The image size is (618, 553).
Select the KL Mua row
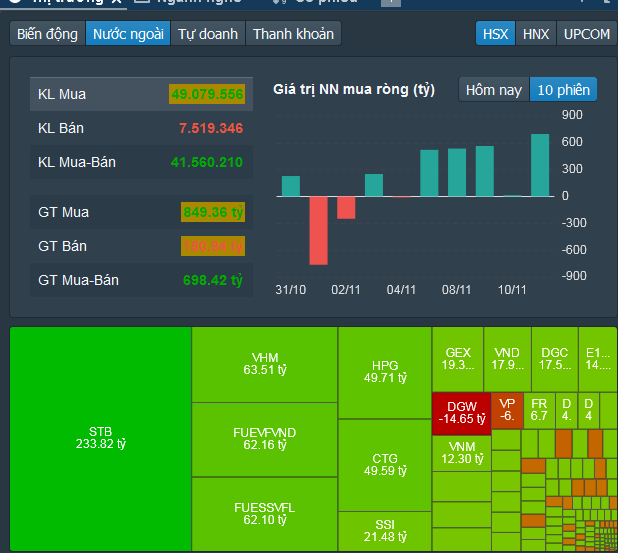coord(140,94)
